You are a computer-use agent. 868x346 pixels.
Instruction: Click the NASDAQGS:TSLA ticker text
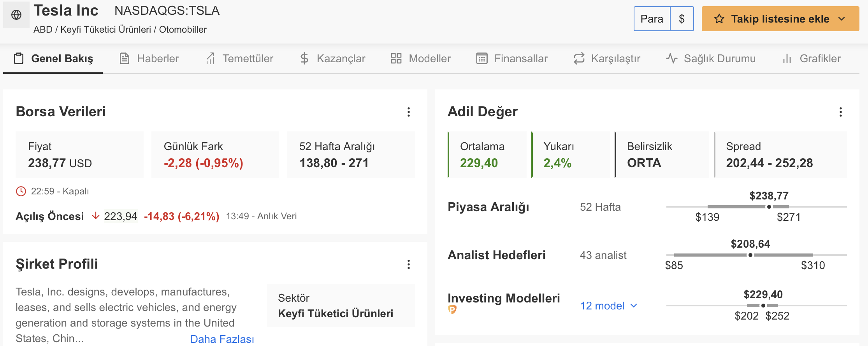[167, 10]
